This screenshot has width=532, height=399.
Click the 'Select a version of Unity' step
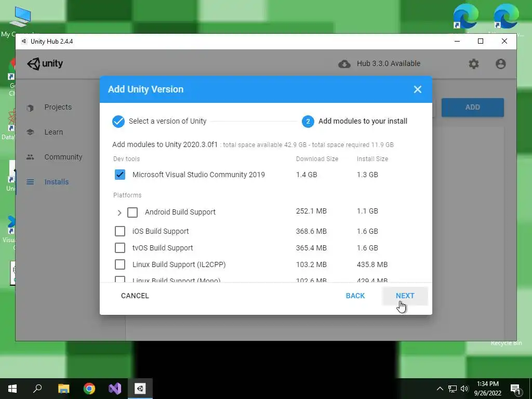[x=168, y=121]
